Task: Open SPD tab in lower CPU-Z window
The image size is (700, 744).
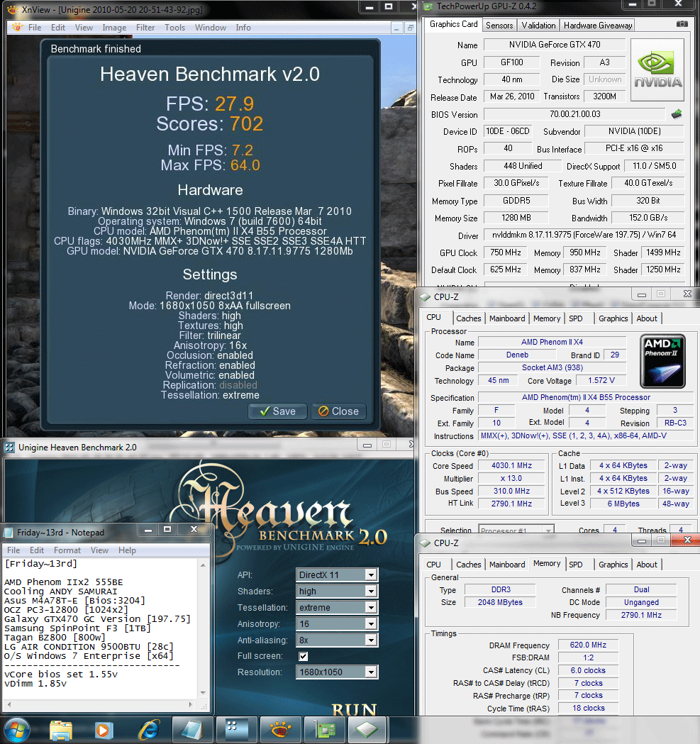Action: click(576, 565)
